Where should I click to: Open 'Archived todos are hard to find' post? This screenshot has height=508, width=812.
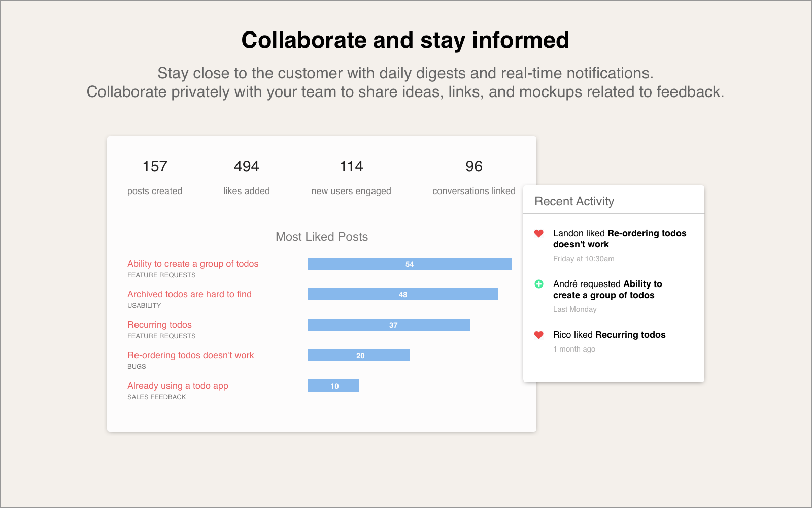click(189, 294)
